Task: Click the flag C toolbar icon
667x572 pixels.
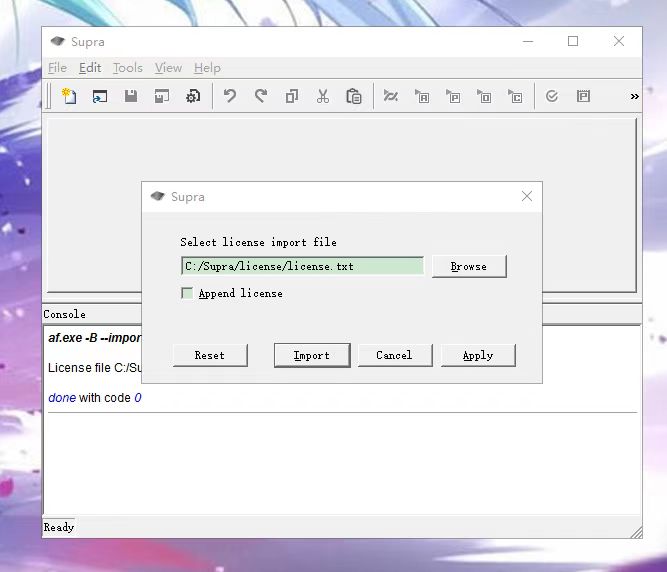Action: click(x=515, y=97)
